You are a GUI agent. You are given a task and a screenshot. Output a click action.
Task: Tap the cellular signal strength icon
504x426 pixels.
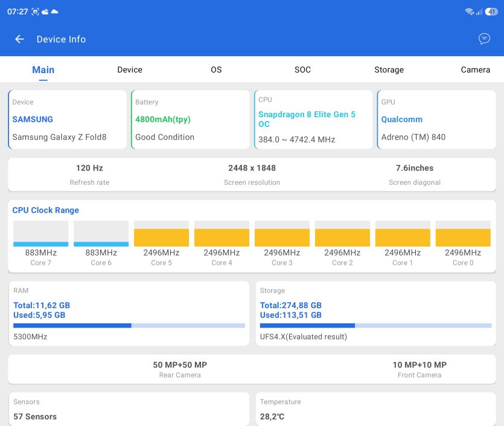(x=479, y=12)
